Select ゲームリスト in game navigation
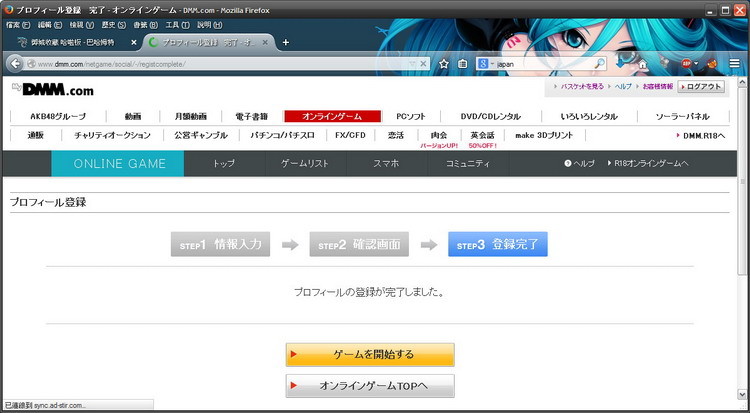 305,164
